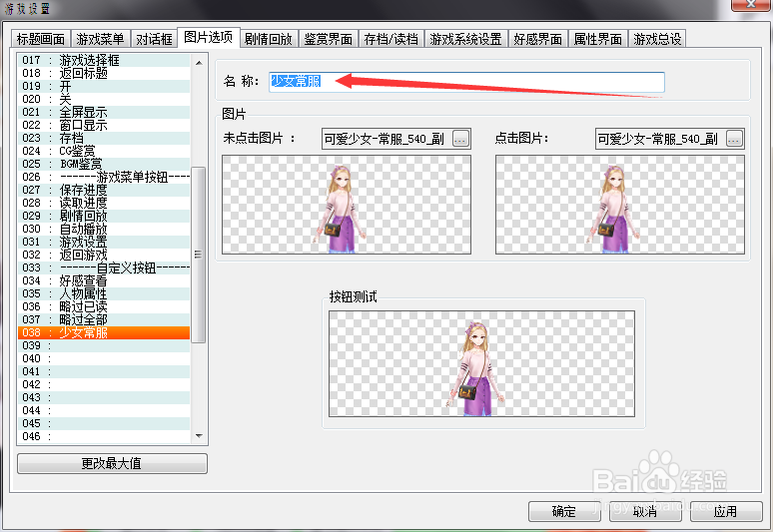Screen dimensions: 773x532
Task: Click the 按钮测试 preview image
Action: coord(481,363)
